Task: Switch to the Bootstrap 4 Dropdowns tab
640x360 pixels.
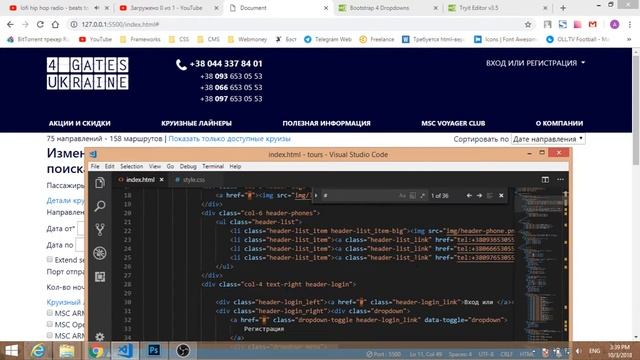Action: pyautogui.click(x=379, y=8)
